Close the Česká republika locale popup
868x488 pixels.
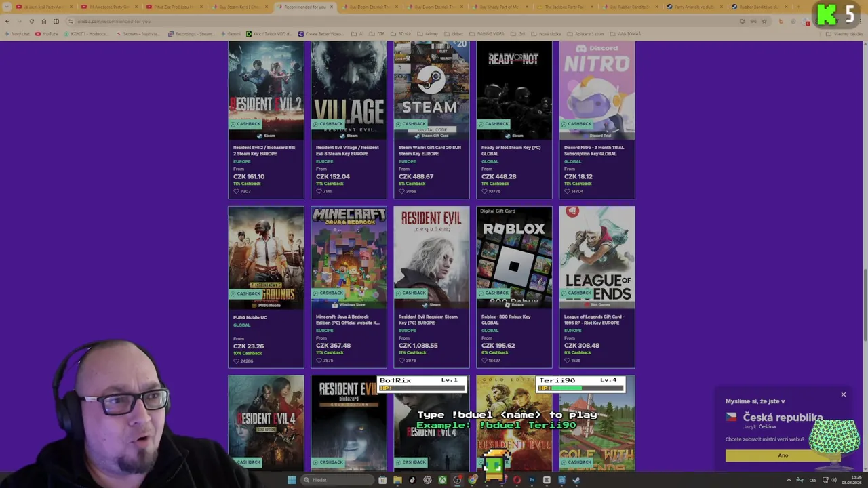[x=844, y=394]
